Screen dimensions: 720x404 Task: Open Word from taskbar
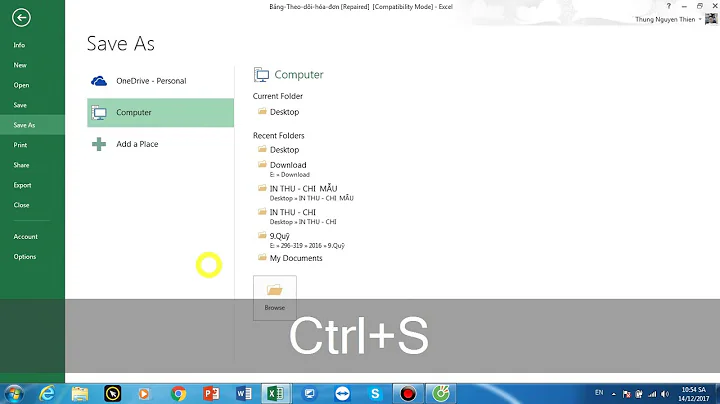244,394
